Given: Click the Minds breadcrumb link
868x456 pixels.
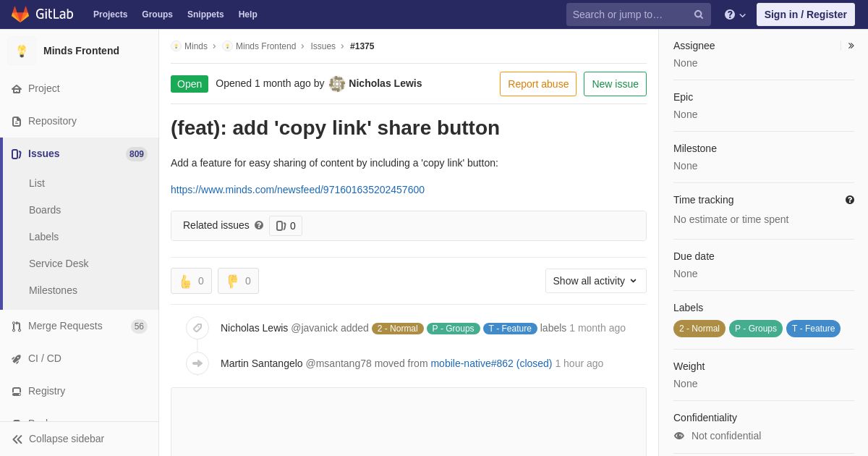Looking at the screenshot, I should 196,46.
